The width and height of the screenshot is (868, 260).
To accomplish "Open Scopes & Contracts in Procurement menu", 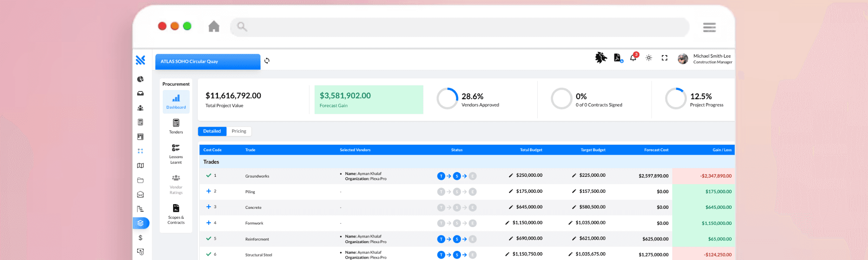I will pos(176,214).
